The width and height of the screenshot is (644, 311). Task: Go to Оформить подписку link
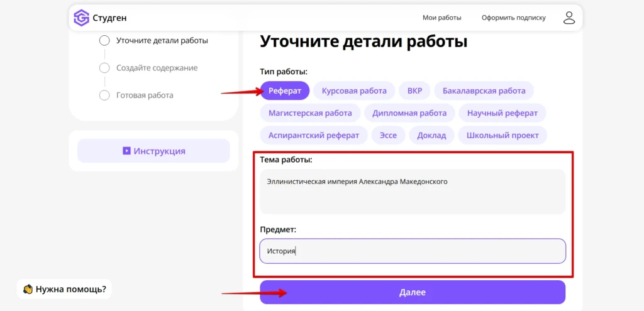514,18
